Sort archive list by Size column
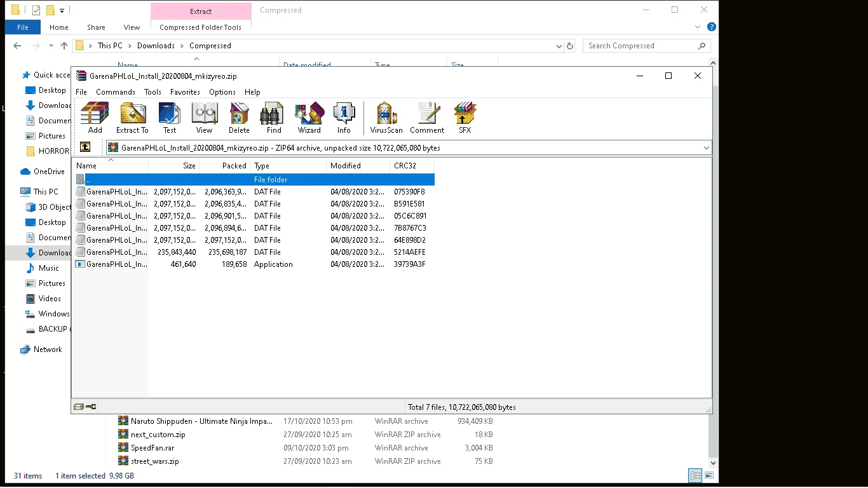 [173, 166]
